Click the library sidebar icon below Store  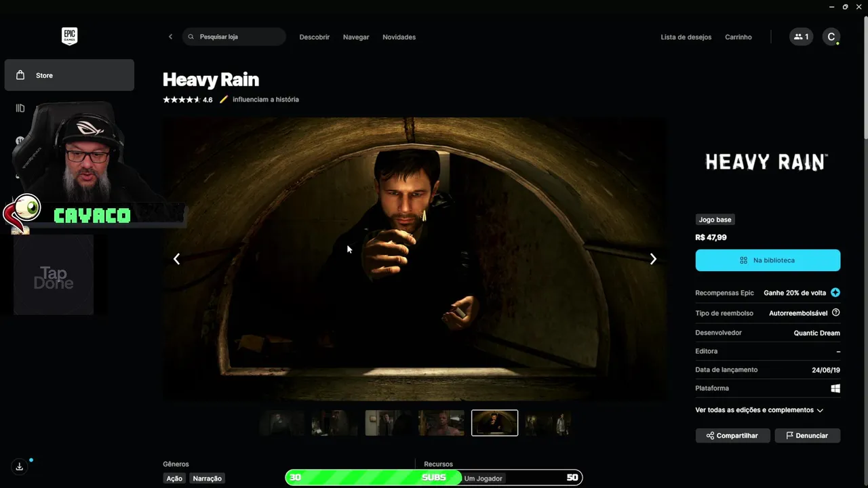click(20, 108)
